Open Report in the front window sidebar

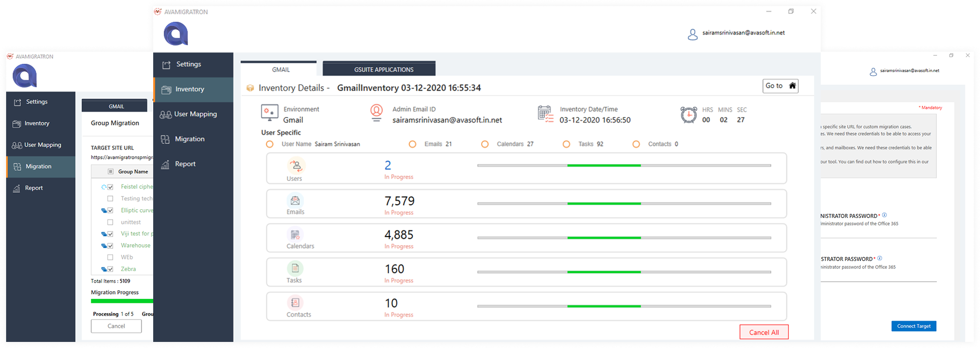pos(193,164)
